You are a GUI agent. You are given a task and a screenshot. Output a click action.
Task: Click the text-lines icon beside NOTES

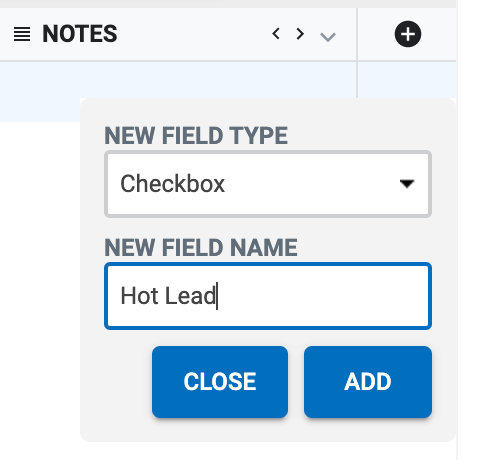click(22, 34)
